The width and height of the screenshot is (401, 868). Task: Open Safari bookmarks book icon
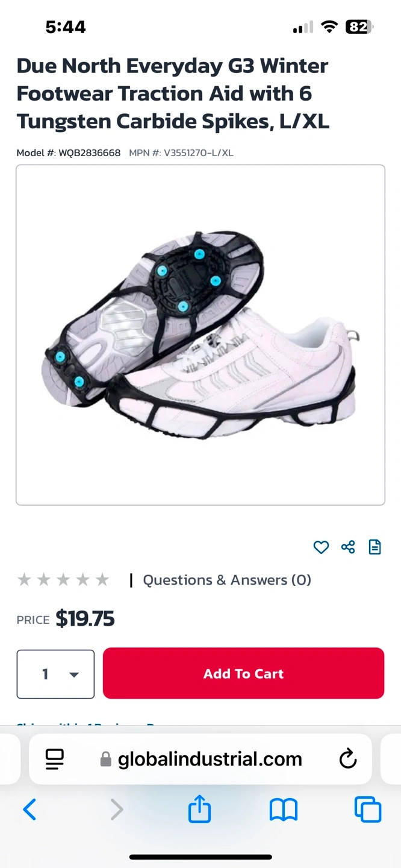[x=284, y=810]
